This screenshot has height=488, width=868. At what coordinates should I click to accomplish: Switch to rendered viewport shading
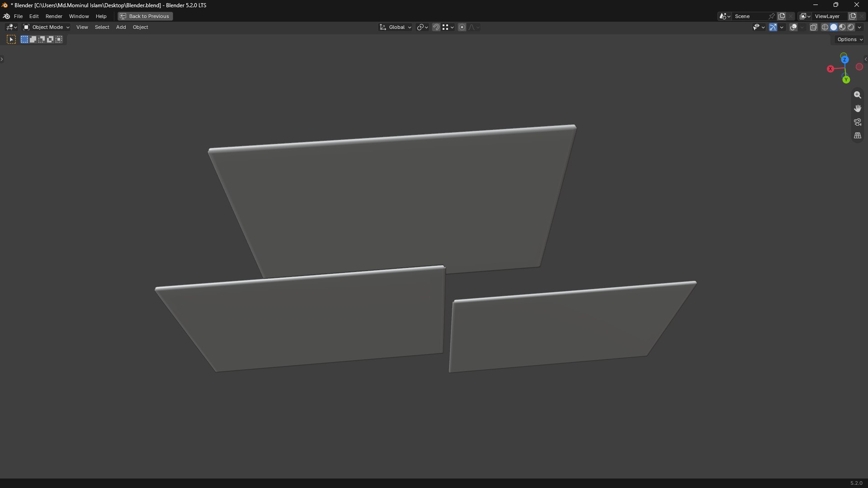[851, 27]
